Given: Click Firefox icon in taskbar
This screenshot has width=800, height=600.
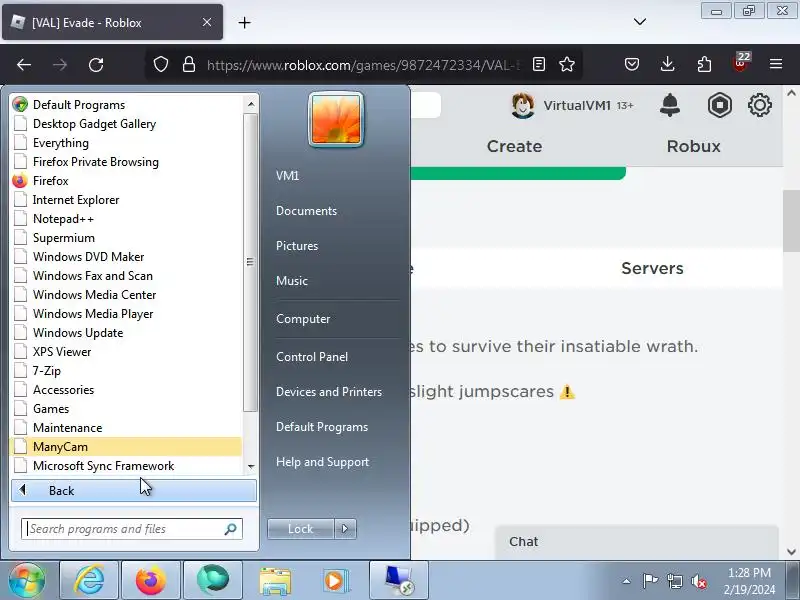Looking at the screenshot, I should coord(151,580).
